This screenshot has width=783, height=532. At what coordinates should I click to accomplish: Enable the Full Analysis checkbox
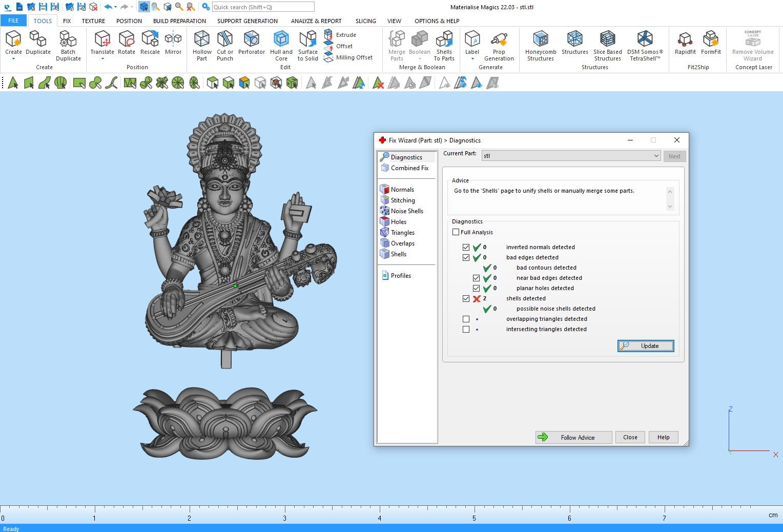[x=456, y=232]
